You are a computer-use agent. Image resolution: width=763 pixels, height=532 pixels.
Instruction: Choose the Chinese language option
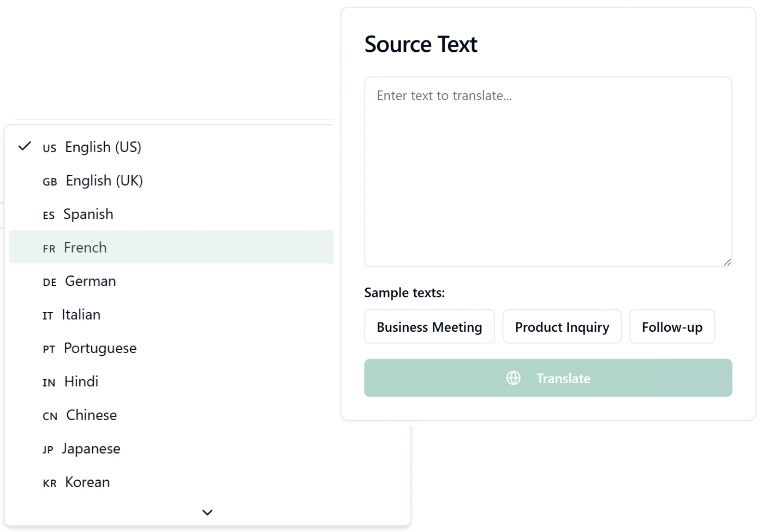pos(91,415)
